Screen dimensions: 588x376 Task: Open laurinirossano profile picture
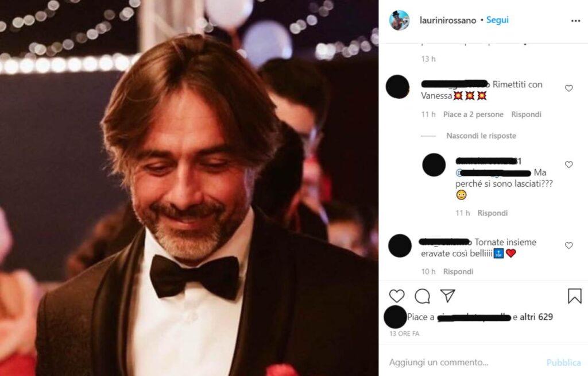coord(399,20)
